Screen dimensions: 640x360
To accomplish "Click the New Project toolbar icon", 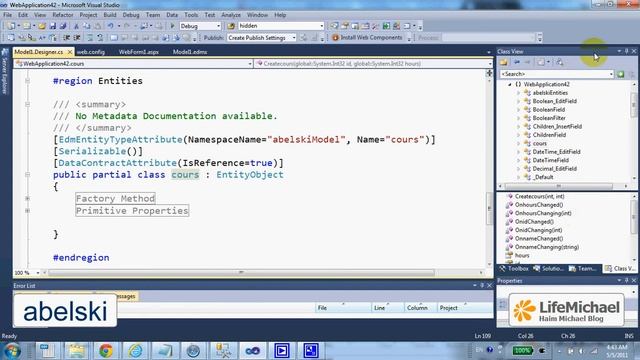I will coord(11,26).
